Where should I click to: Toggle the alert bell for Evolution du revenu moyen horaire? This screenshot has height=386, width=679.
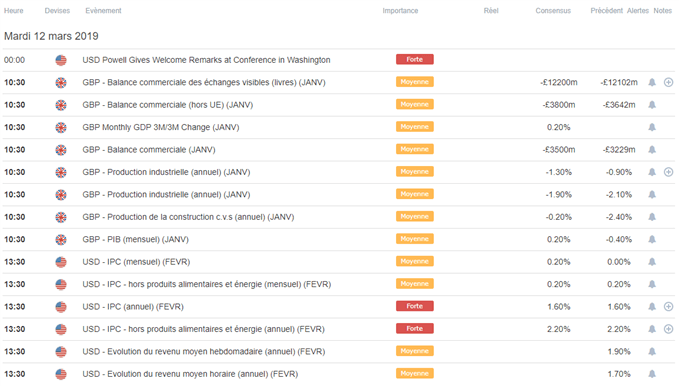click(652, 374)
